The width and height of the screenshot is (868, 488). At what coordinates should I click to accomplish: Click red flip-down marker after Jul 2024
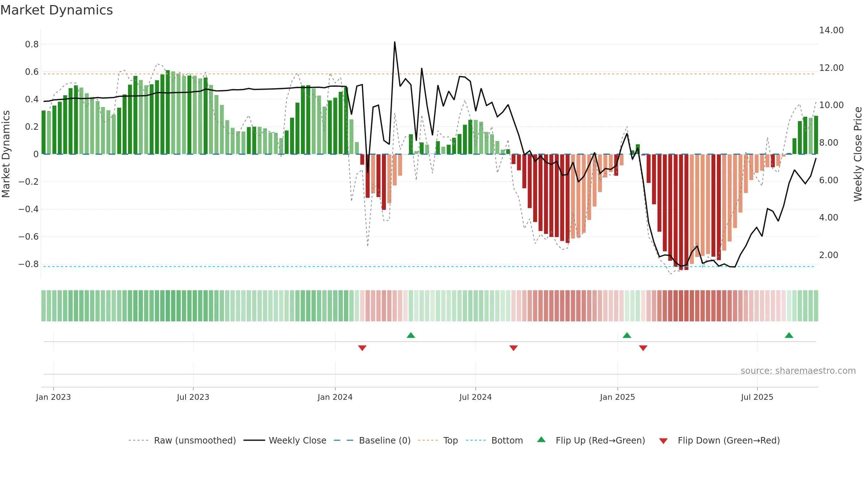pos(514,348)
